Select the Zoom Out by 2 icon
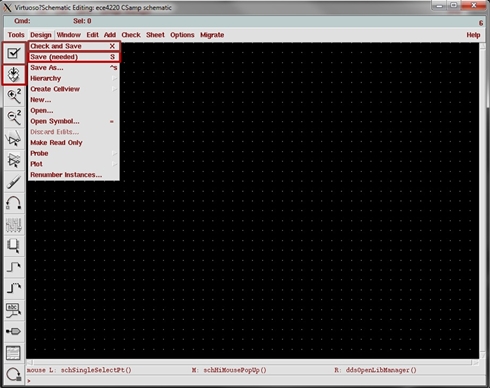Screen dimensions: 490x388 click(14, 117)
